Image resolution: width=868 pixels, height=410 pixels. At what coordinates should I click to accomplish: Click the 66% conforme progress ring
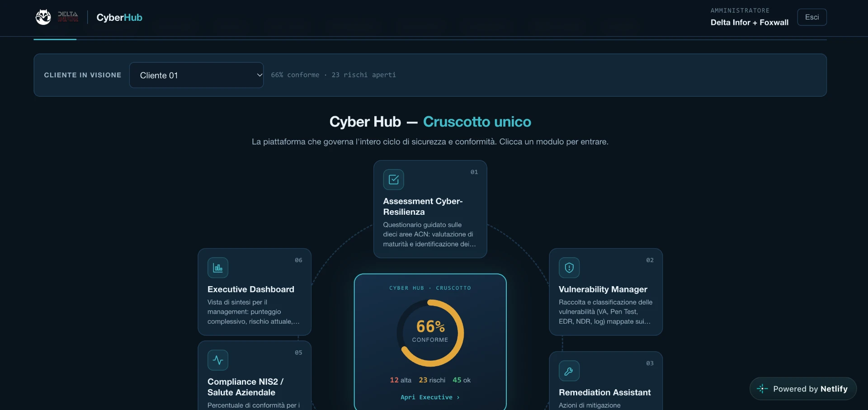click(430, 333)
